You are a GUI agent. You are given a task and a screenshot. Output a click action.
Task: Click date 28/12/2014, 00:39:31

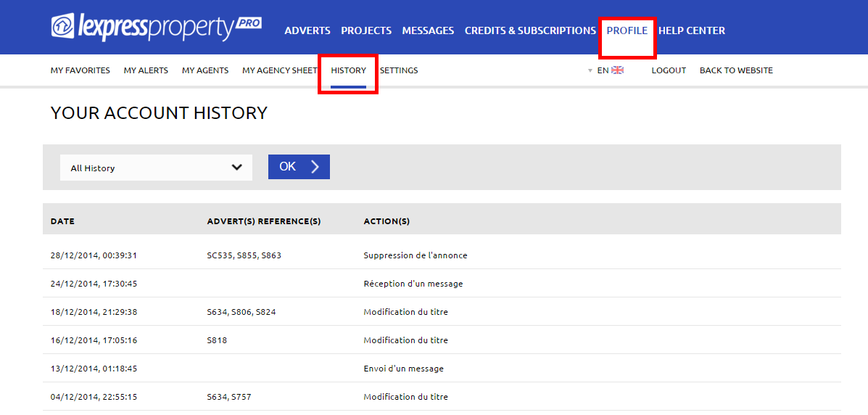click(x=94, y=255)
